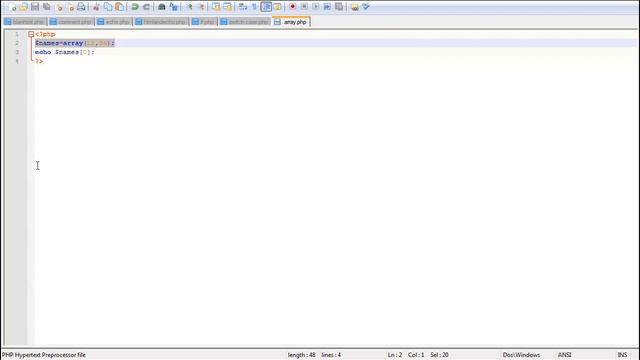Toggle synchronize vertical scrolling icon
The height and width of the screenshot is (360, 640).
point(216,7)
